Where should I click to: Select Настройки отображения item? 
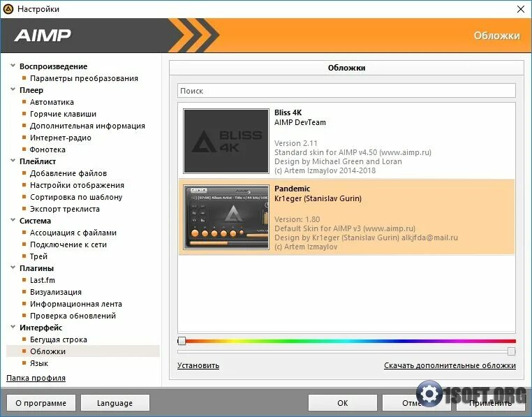pyautogui.click(x=77, y=185)
